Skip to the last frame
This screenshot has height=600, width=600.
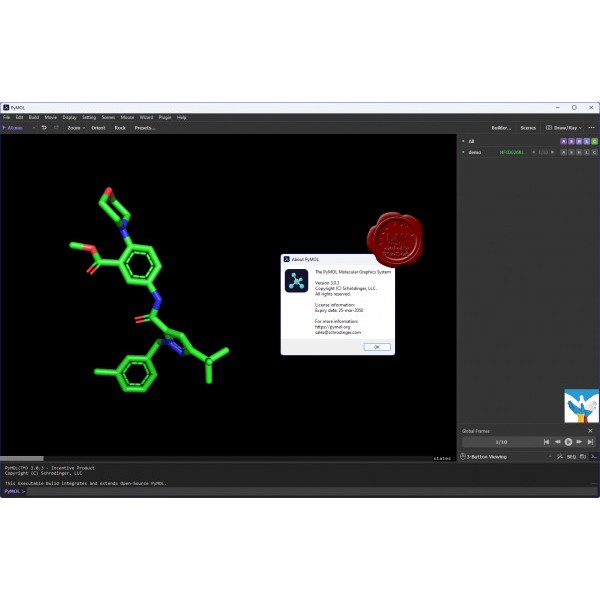click(x=591, y=442)
